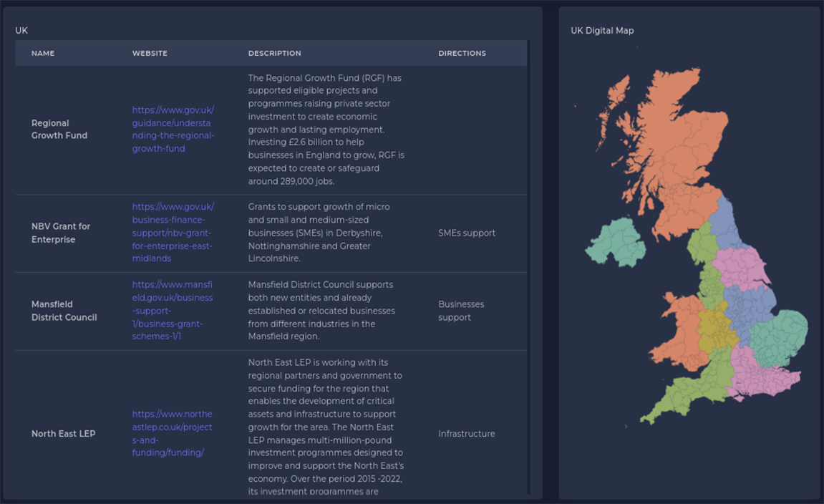Click the DESCRIPTION column header
The image size is (824, 504).
click(x=274, y=53)
